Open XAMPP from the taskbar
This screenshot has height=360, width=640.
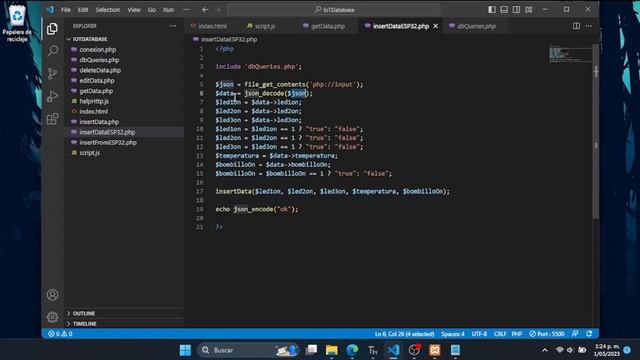pos(435,350)
